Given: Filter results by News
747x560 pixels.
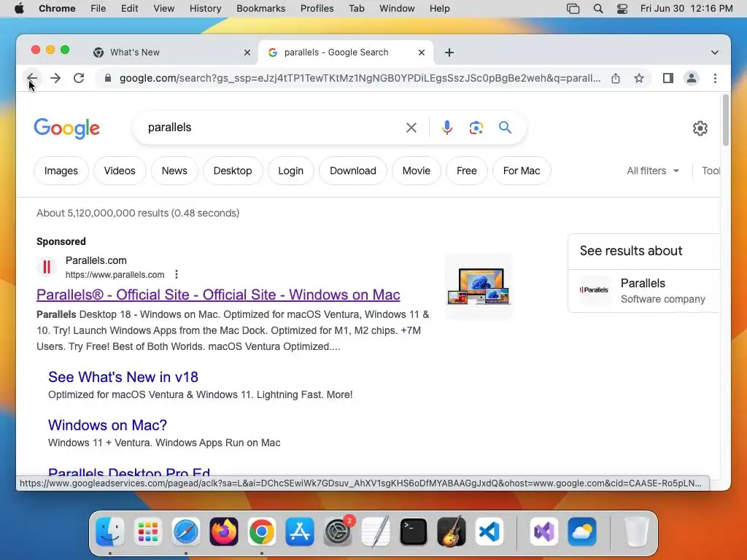Looking at the screenshot, I should pyautogui.click(x=174, y=171).
